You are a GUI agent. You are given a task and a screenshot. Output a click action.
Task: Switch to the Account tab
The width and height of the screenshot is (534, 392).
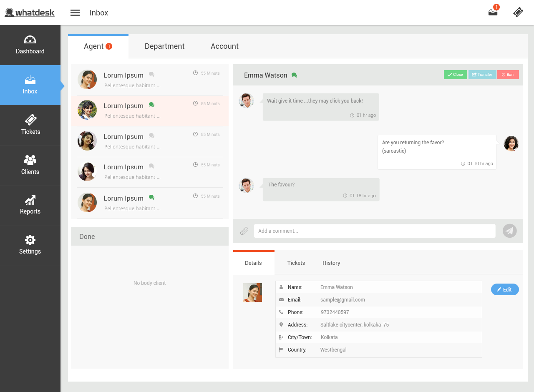tap(224, 46)
